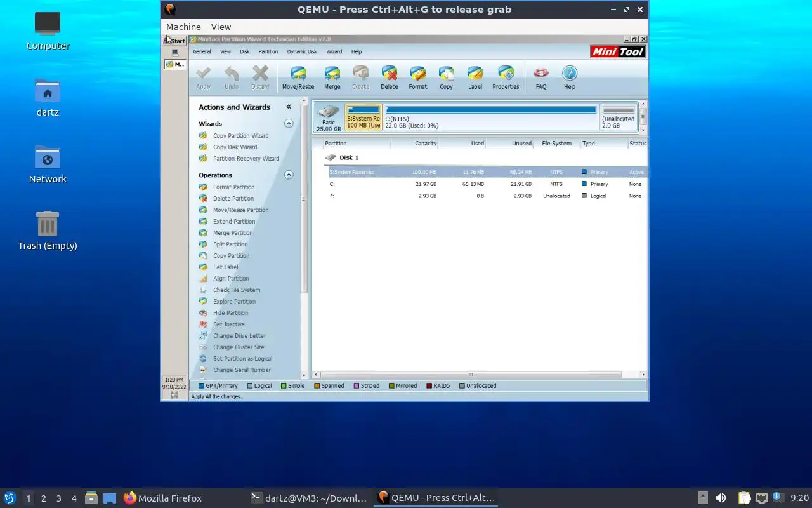Click the Disk 1 drive icon in list
Screen dimensions: 812x508
pyautogui.click(x=331, y=157)
